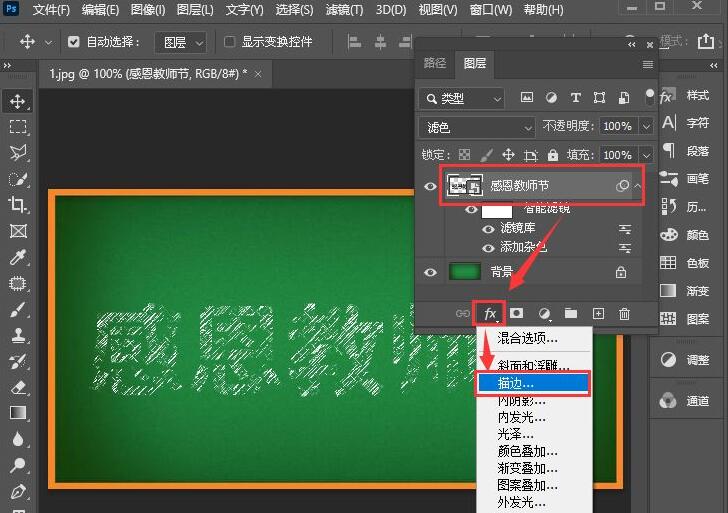728x513 pixels.
Task: Filter layers by pixel layer icon
Action: point(526,97)
